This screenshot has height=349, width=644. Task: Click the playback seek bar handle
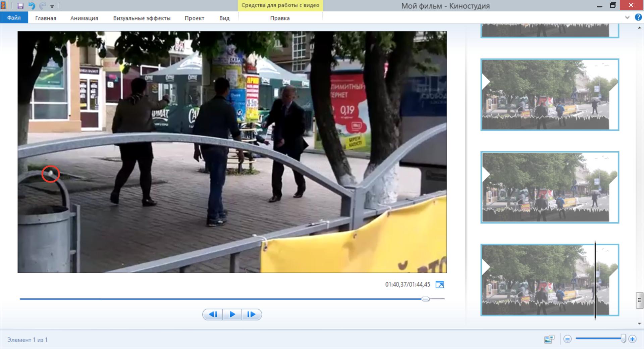click(x=426, y=299)
